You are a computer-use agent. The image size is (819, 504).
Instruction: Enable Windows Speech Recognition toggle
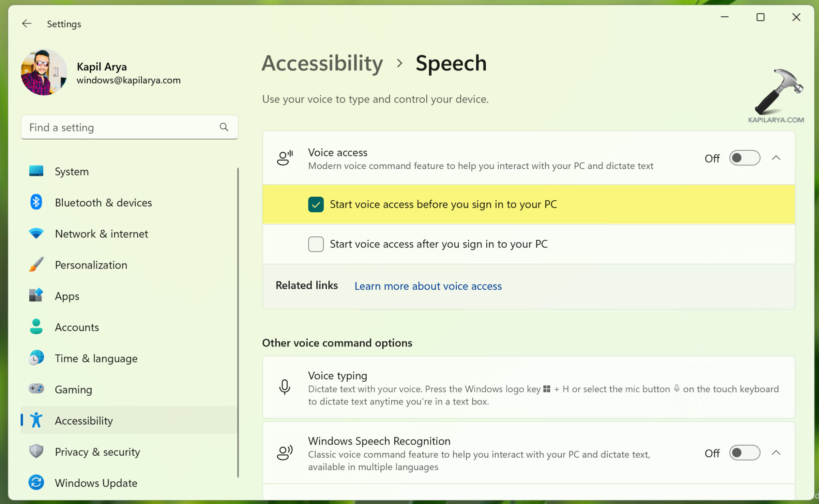tap(744, 453)
